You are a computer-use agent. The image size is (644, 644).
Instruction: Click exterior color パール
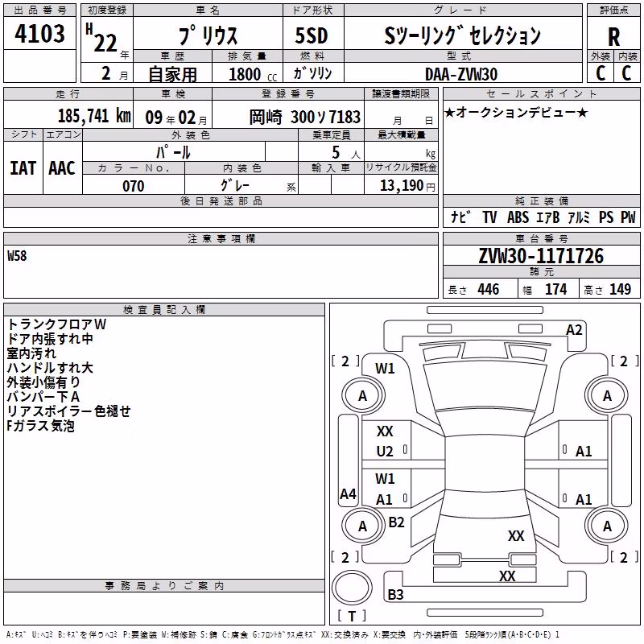pos(173,152)
